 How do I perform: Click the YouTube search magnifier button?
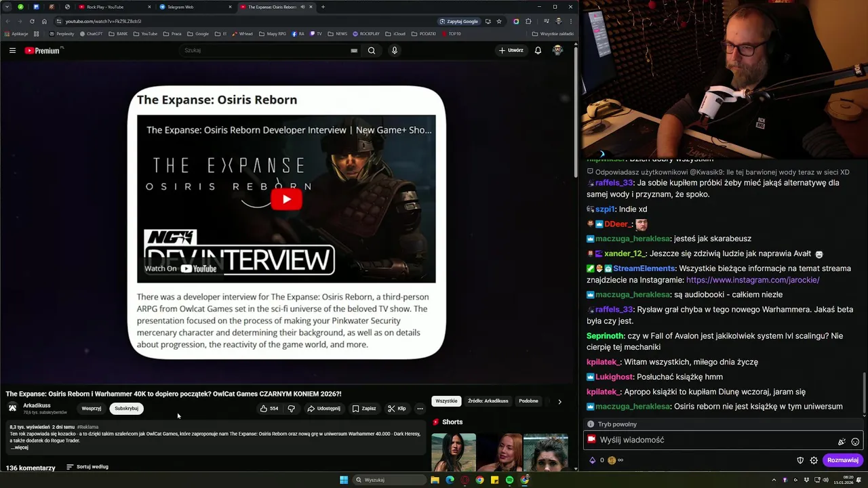point(372,50)
